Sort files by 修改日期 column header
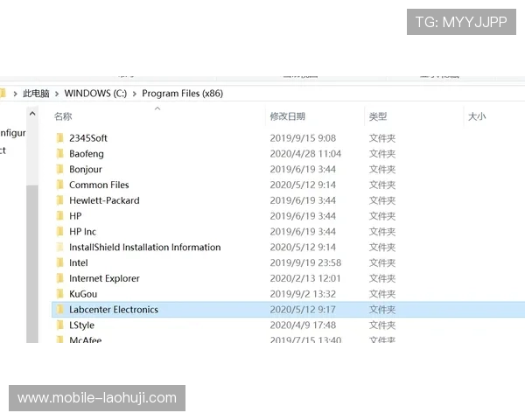 coord(287,116)
